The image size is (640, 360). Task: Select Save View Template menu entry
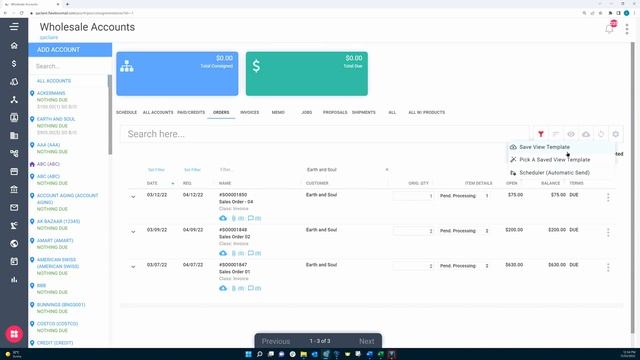tap(544, 147)
